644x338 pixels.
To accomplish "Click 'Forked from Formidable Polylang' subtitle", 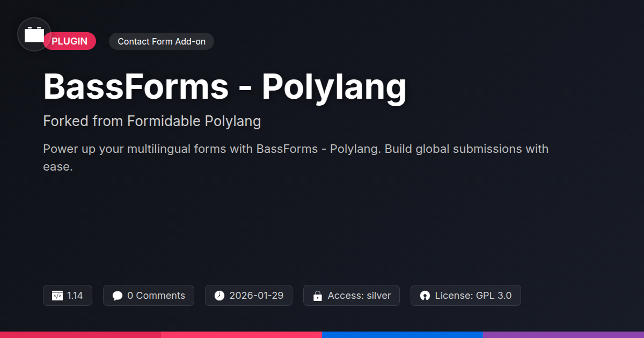I will (x=152, y=121).
